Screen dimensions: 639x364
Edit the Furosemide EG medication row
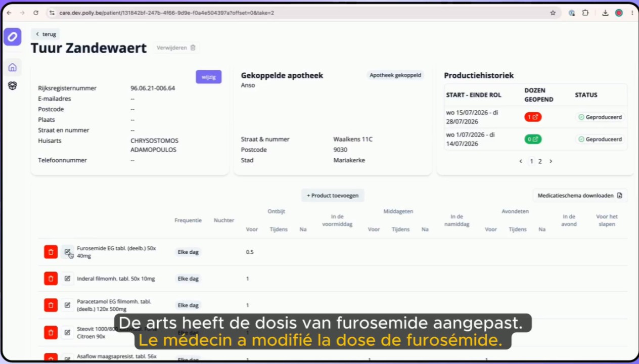67,252
